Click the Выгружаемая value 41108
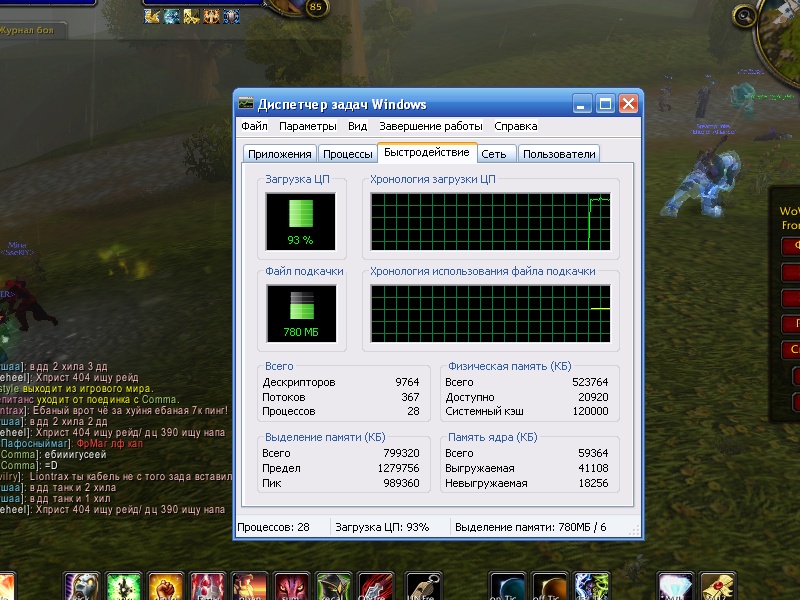The width and height of the screenshot is (800, 600). pos(593,468)
